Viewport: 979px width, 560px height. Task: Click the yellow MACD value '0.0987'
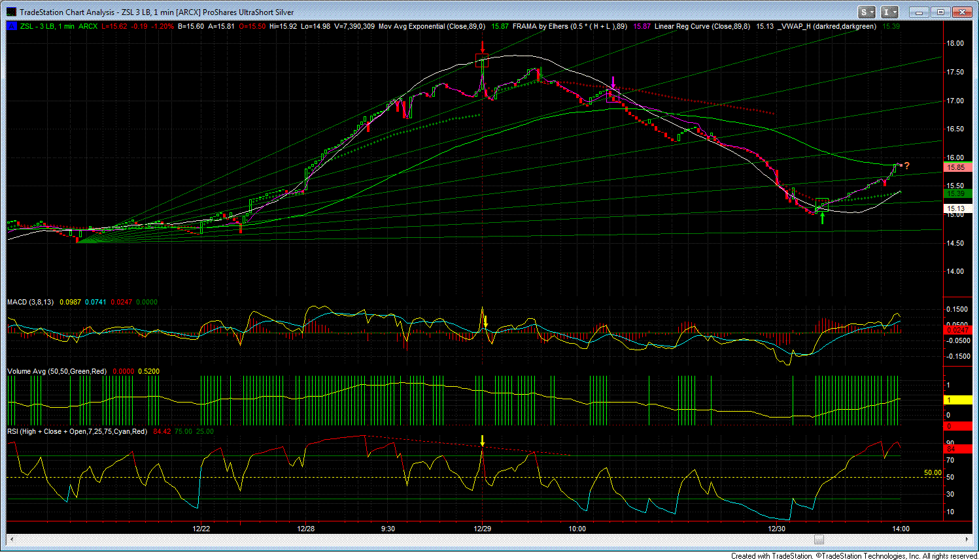point(70,302)
